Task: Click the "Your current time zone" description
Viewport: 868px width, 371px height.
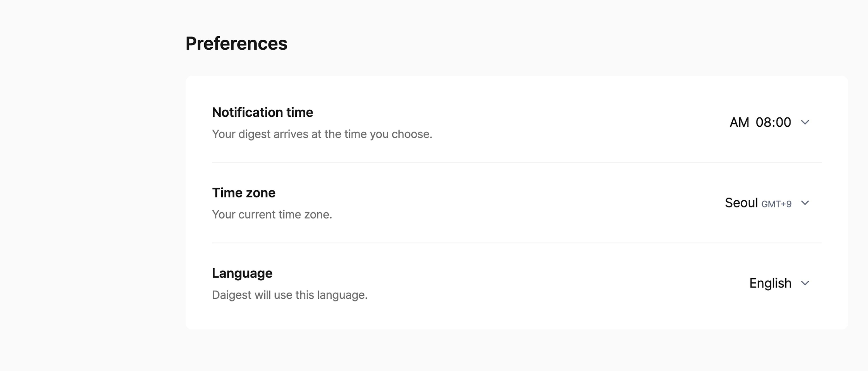Action: pyautogui.click(x=272, y=215)
